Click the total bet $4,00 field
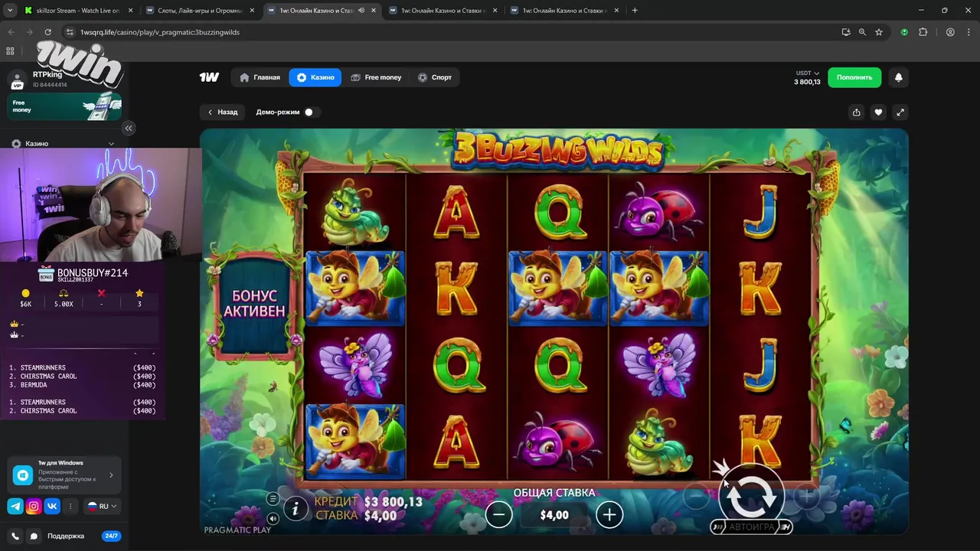 [554, 515]
